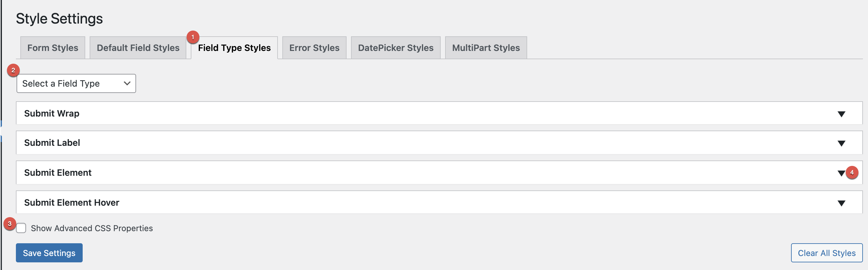The image size is (868, 270).
Task: Click the disclosure triangle on Submit Wrap
Action: point(842,114)
